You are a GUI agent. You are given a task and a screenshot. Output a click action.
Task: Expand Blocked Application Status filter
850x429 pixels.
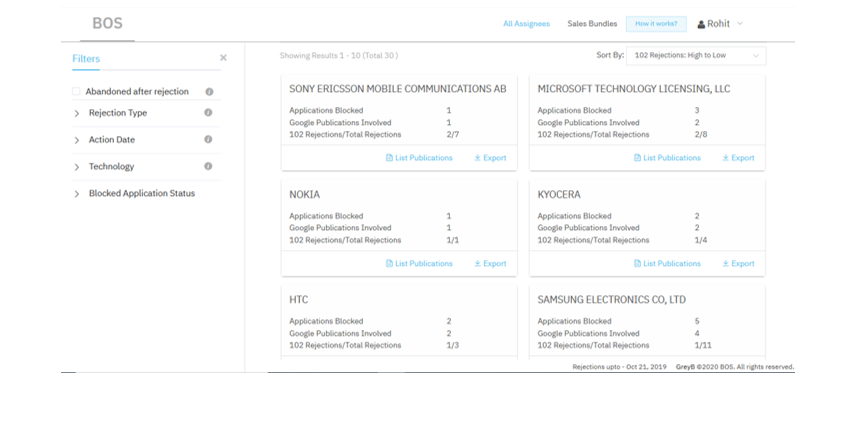[x=76, y=194]
